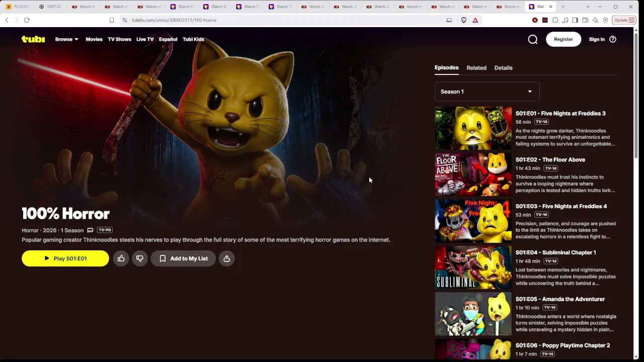The height and width of the screenshot is (362, 644).
Task: Toggle Add to My List
Action: 183,258
